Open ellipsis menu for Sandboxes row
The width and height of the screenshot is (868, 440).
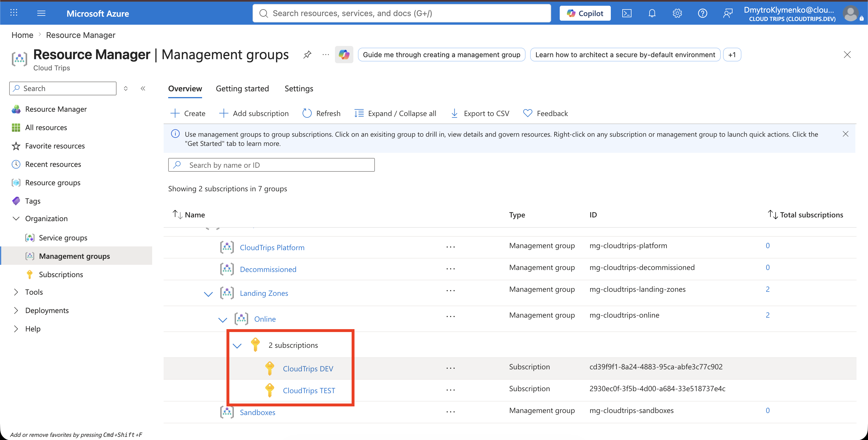(451, 412)
